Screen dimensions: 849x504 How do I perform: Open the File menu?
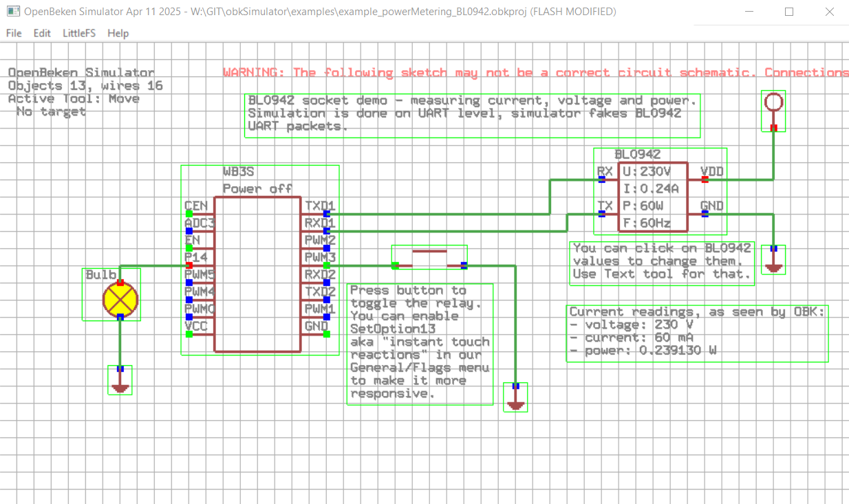point(14,33)
